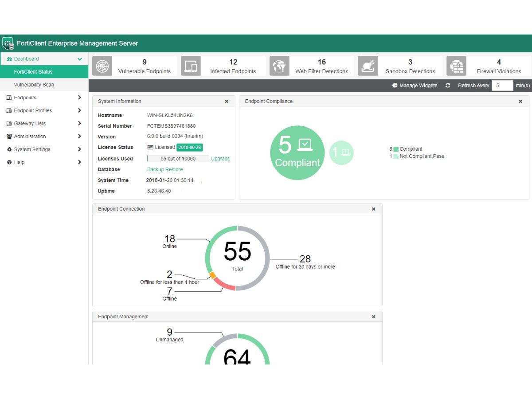The height and width of the screenshot is (399, 532).
Task: Click the Dashboard gauge icon
Action: pos(9,59)
